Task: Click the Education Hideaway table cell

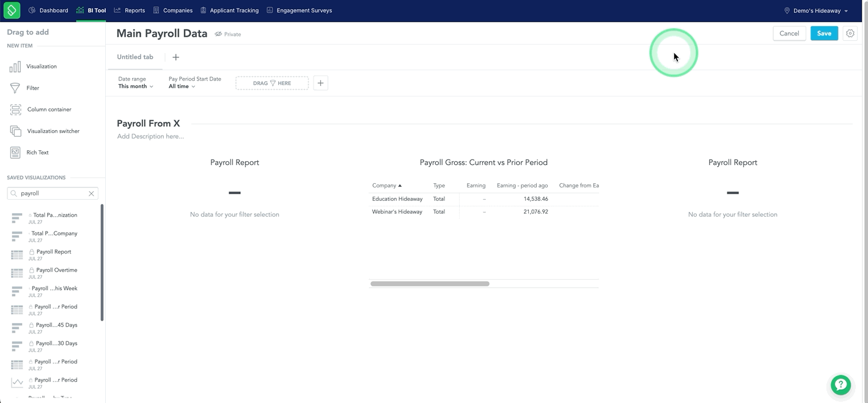Action: [x=397, y=199]
